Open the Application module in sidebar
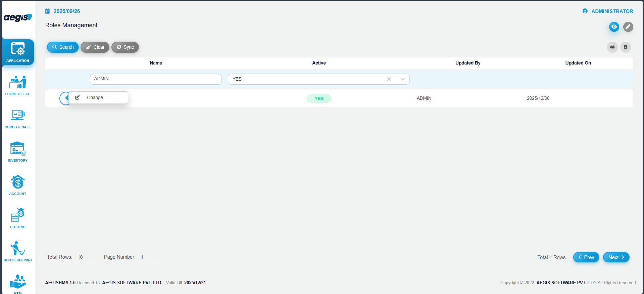The height and width of the screenshot is (294, 644). coord(18,52)
